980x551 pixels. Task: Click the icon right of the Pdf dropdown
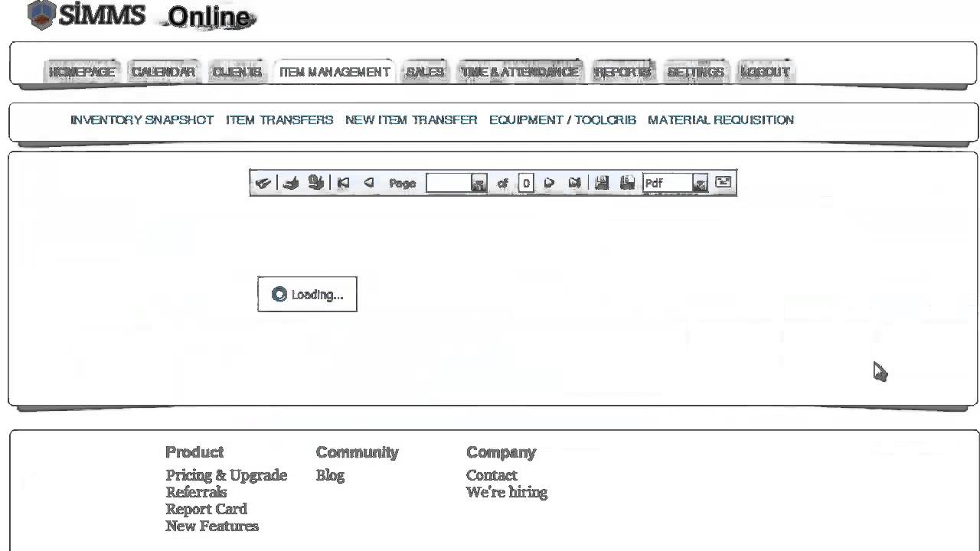pyautogui.click(x=723, y=182)
